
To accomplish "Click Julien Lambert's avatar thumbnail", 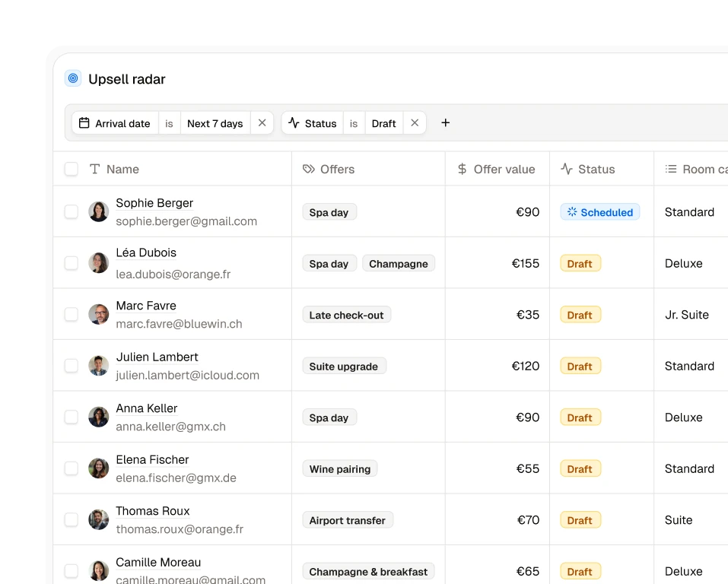I will pyautogui.click(x=98, y=366).
